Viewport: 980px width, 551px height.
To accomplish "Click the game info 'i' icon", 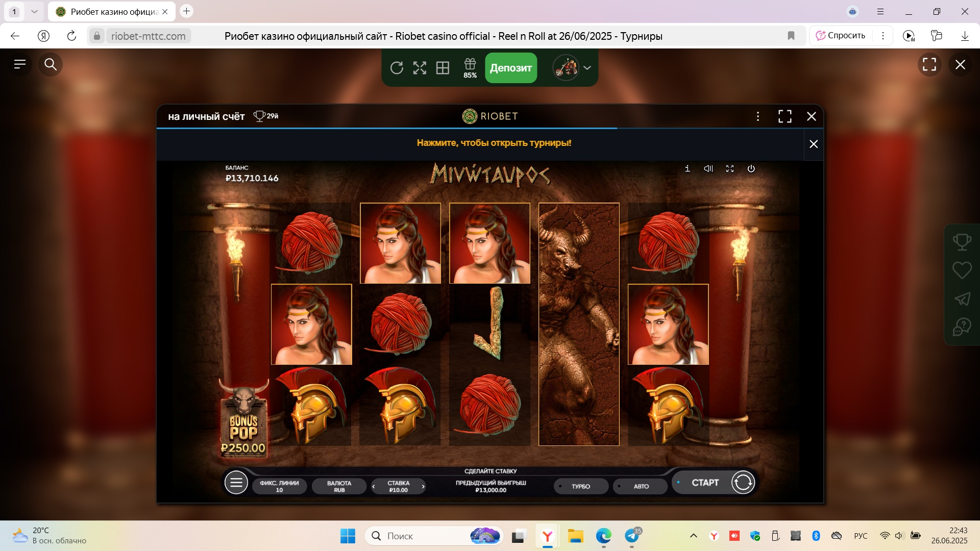I will [688, 168].
